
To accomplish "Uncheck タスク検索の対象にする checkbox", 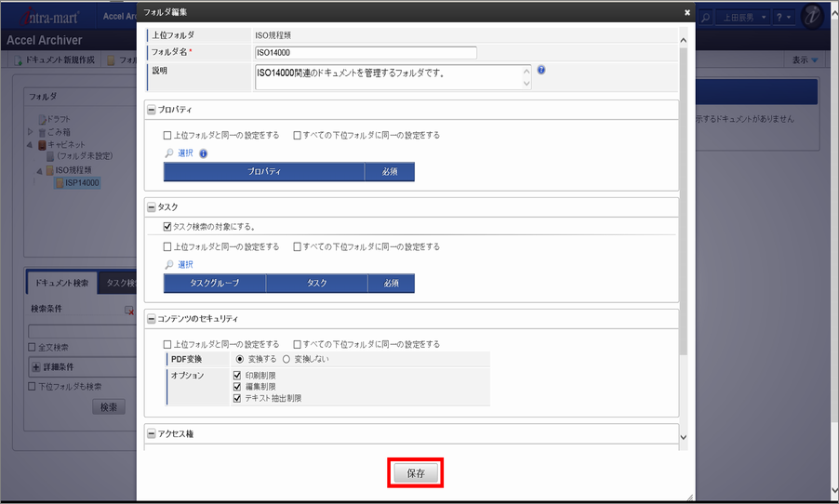I will (x=167, y=227).
